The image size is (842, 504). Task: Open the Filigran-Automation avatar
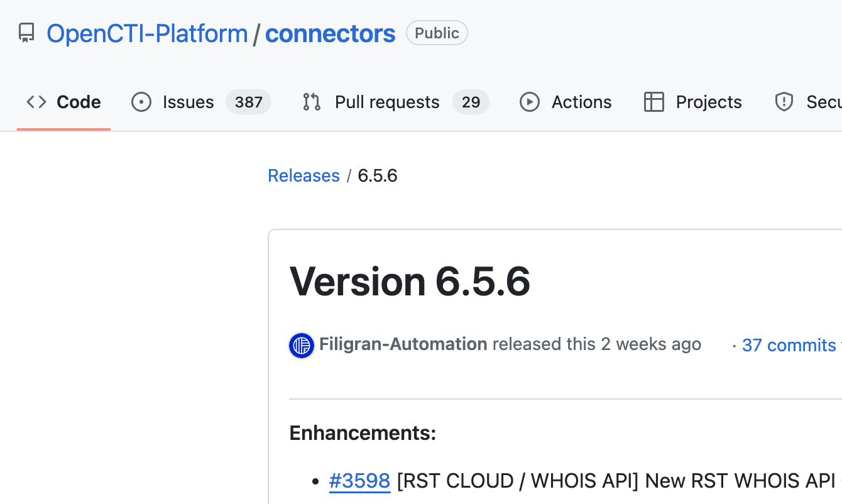point(301,345)
